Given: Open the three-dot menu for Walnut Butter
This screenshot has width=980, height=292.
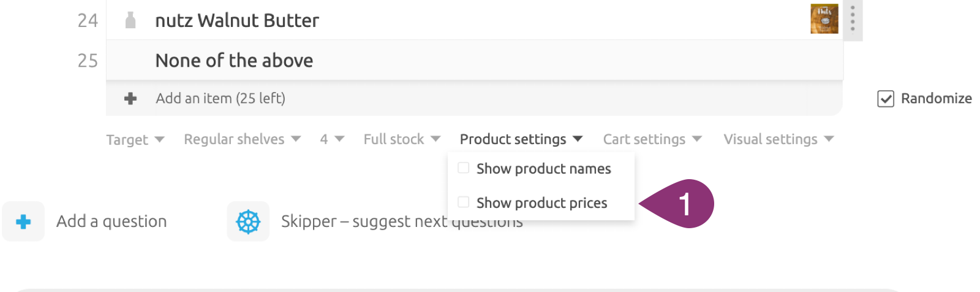Looking at the screenshot, I should (852, 18).
